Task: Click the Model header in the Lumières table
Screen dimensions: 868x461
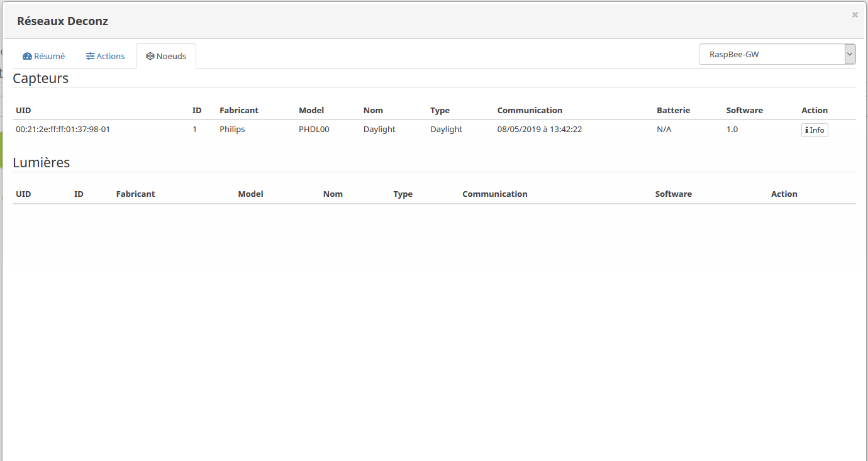Action: click(250, 194)
